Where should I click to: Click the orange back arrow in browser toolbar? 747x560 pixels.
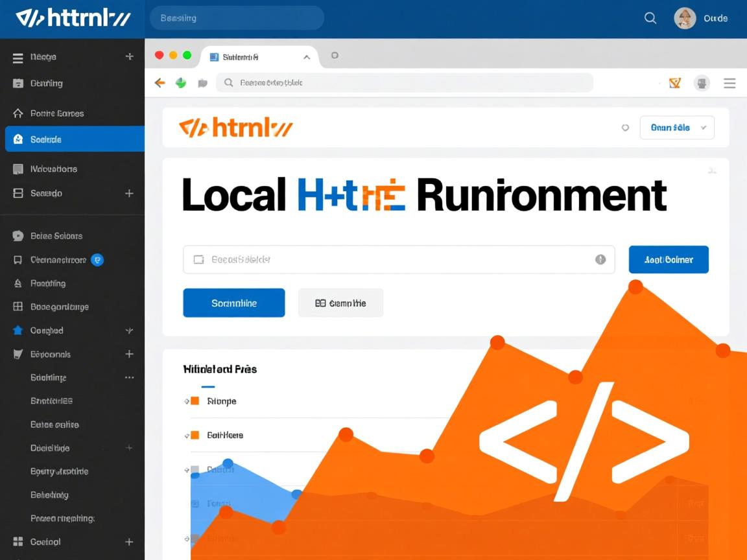click(160, 82)
